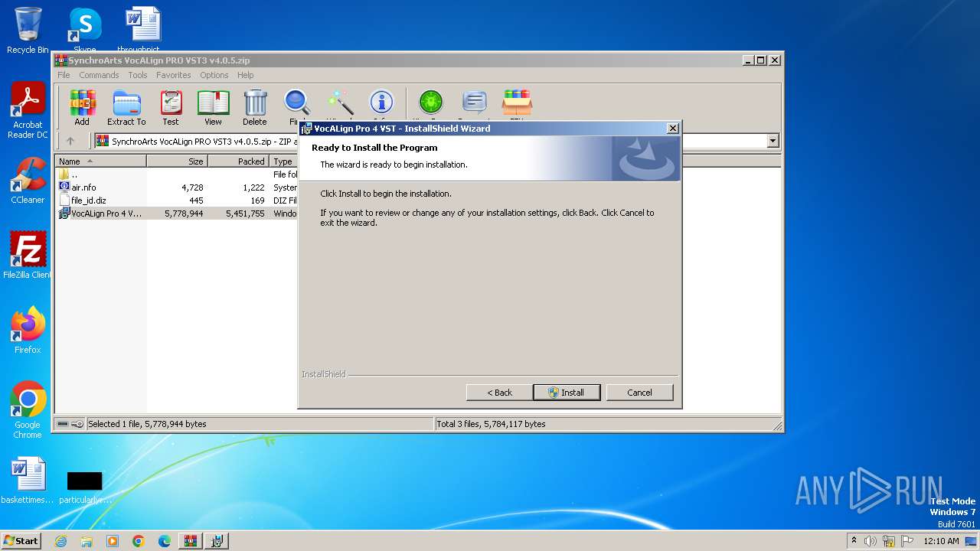
Task: Open the File menu in WinRAR
Action: pos(64,75)
